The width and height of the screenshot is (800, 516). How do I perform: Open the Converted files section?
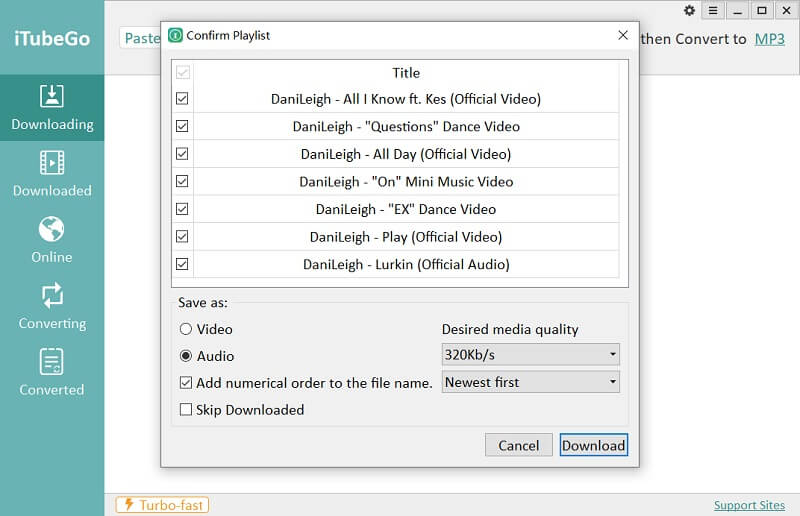[52, 373]
